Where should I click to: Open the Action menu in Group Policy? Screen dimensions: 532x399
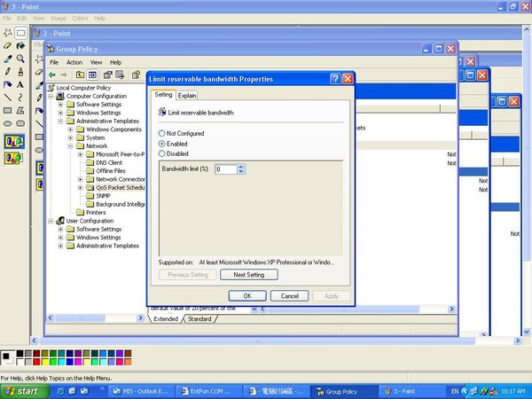(x=74, y=62)
